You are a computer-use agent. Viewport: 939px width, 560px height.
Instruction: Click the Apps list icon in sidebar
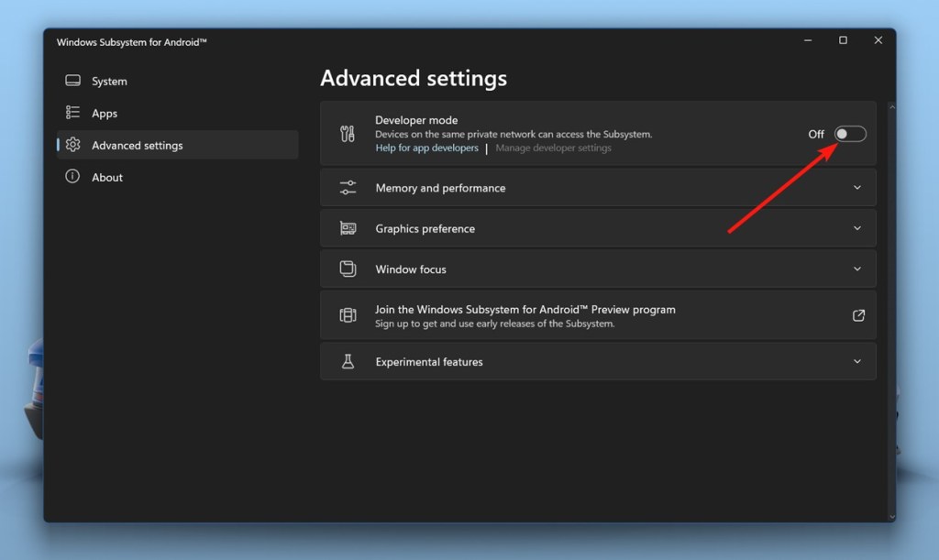[72, 113]
